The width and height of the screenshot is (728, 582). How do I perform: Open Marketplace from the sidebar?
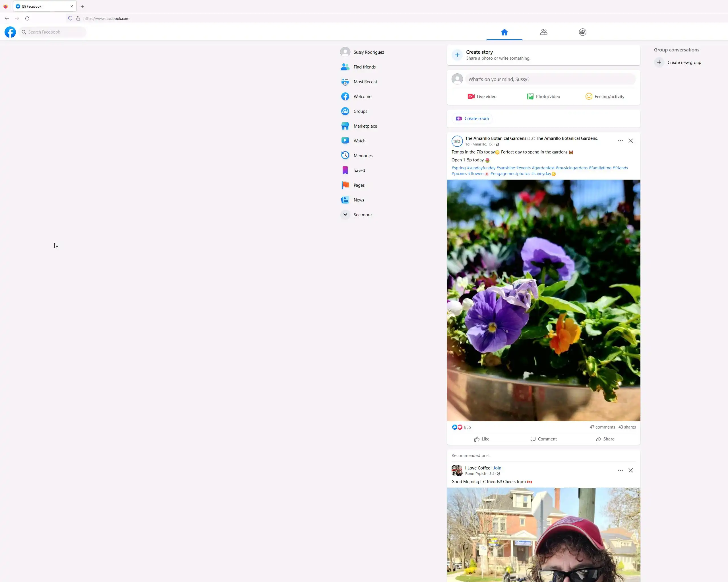point(365,126)
